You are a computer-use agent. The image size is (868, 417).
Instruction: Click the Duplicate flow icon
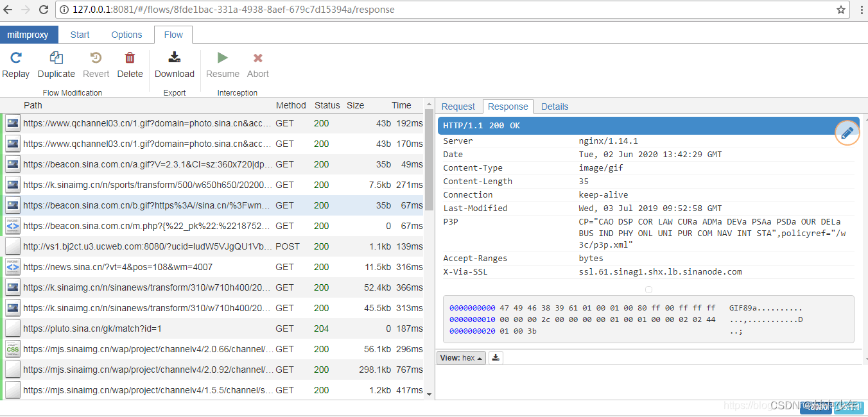pos(56,57)
